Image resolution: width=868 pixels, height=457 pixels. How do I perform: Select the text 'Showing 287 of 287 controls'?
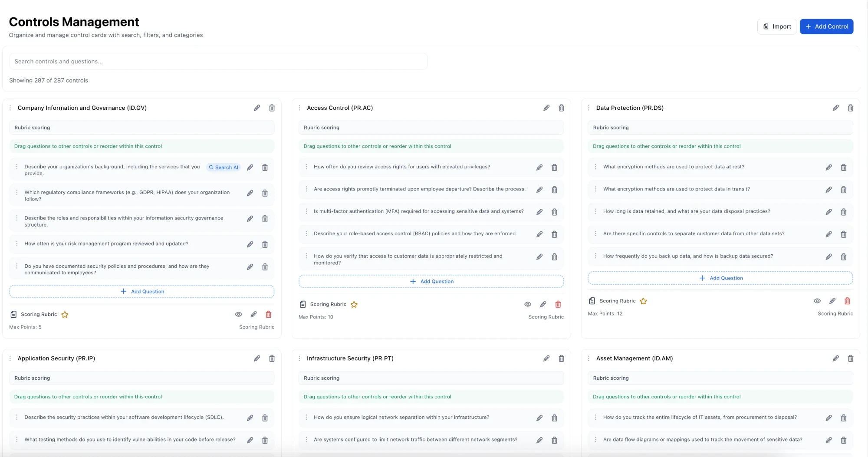pos(49,81)
